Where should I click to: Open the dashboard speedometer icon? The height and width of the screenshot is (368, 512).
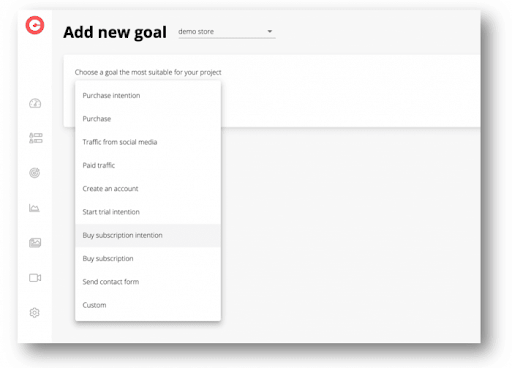(x=35, y=103)
